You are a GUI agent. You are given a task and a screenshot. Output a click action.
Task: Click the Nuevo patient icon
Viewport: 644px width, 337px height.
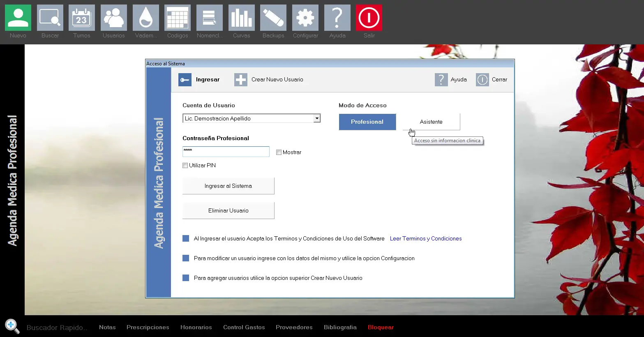[18, 18]
